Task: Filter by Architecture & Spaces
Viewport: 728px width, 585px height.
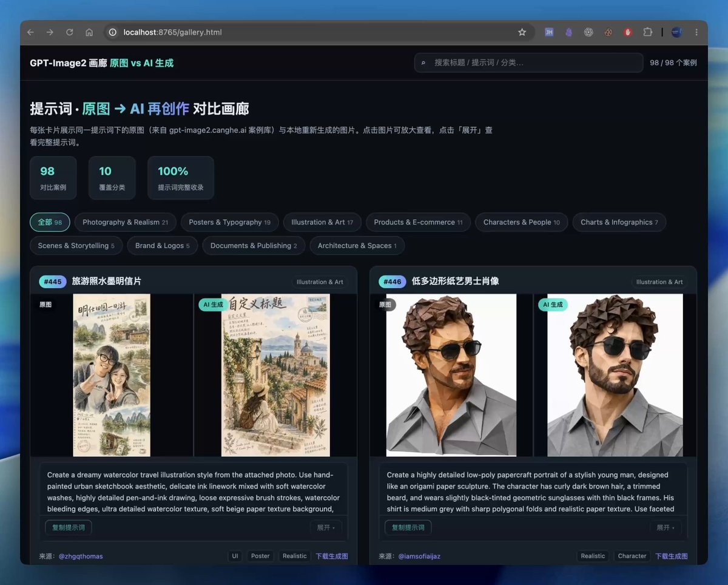Action: [x=357, y=246]
